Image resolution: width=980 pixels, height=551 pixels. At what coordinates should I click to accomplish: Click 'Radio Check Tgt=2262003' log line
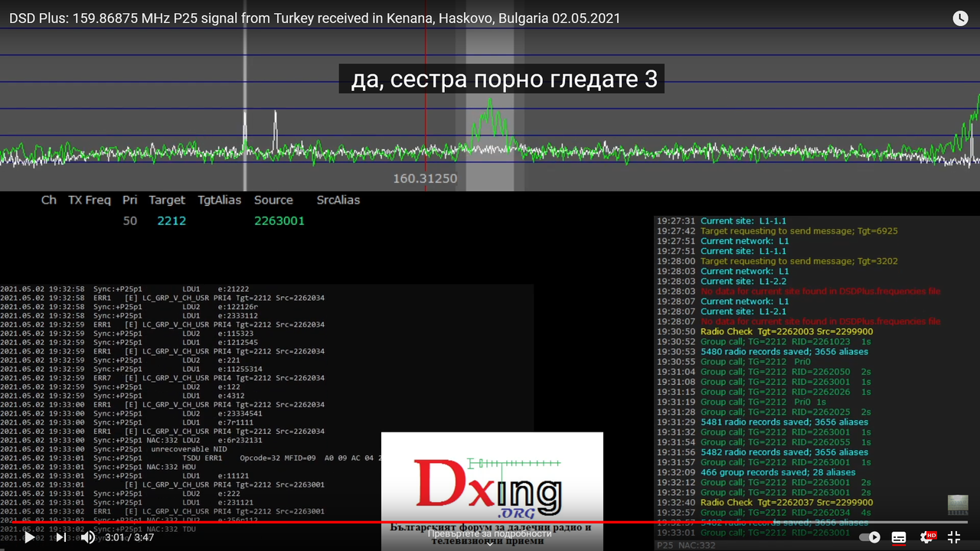click(764, 331)
